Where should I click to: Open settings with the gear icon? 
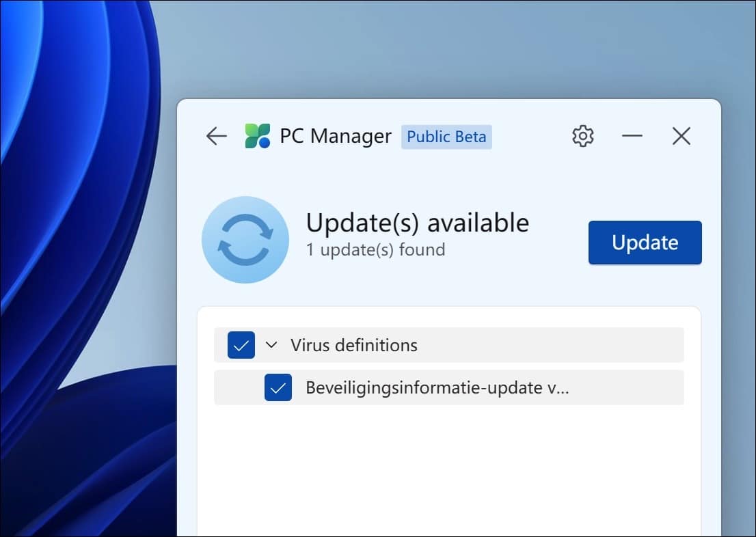click(x=582, y=135)
